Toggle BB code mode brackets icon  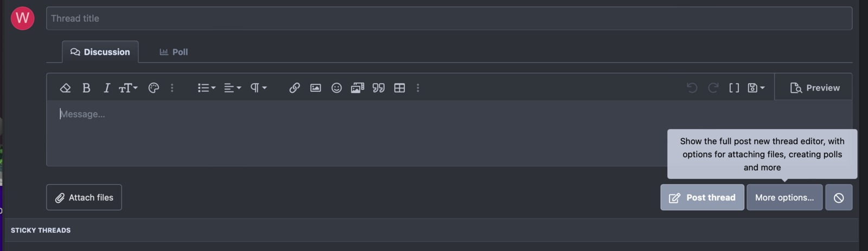coord(734,88)
